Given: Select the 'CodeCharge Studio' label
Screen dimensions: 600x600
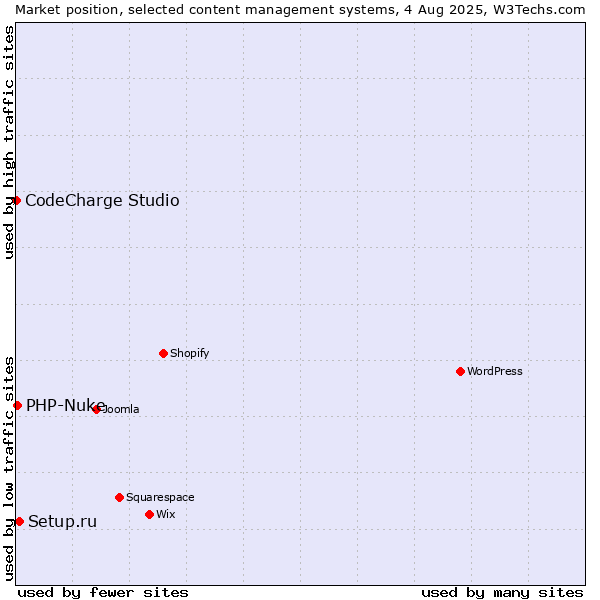Looking at the screenshot, I should tap(102, 201).
